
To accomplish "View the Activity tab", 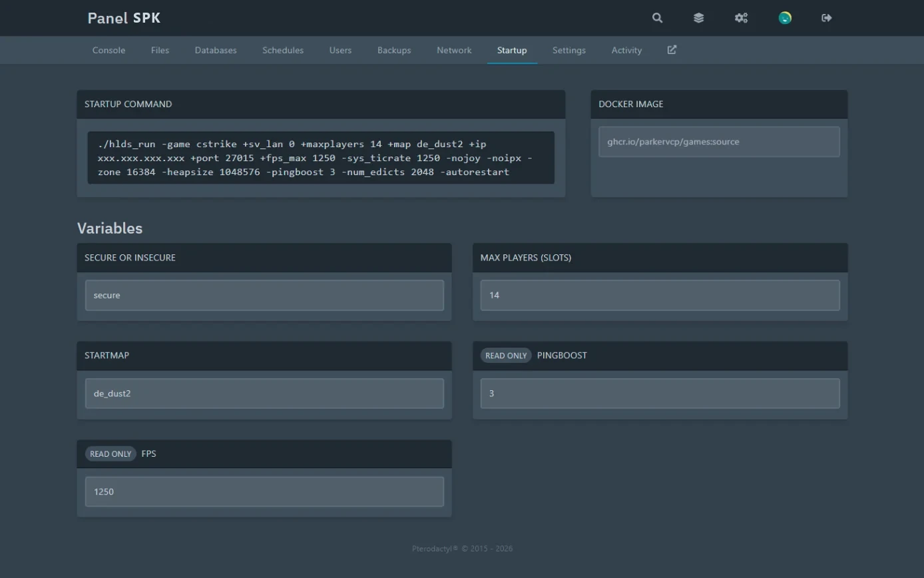I will click(x=626, y=50).
